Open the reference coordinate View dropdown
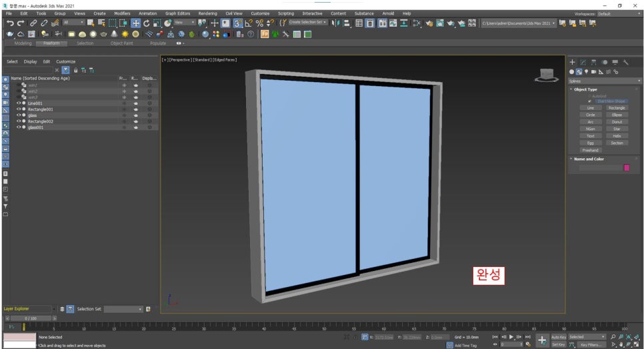 tap(185, 23)
